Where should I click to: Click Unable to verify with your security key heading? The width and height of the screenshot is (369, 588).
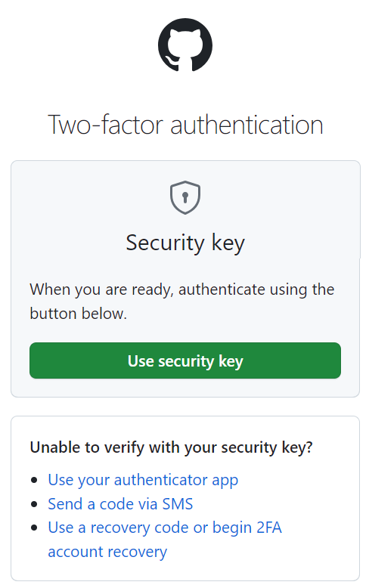(172, 447)
